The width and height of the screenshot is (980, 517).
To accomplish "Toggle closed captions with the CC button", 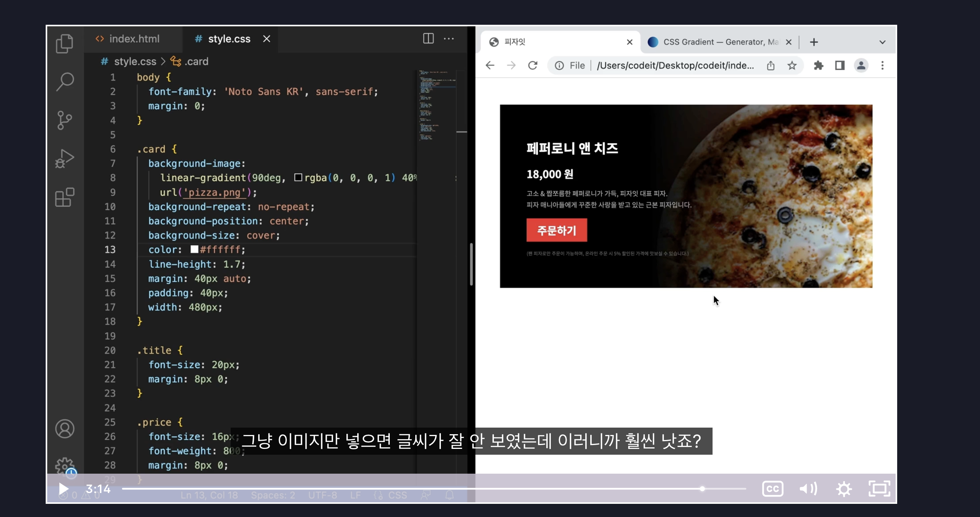I will (x=773, y=489).
